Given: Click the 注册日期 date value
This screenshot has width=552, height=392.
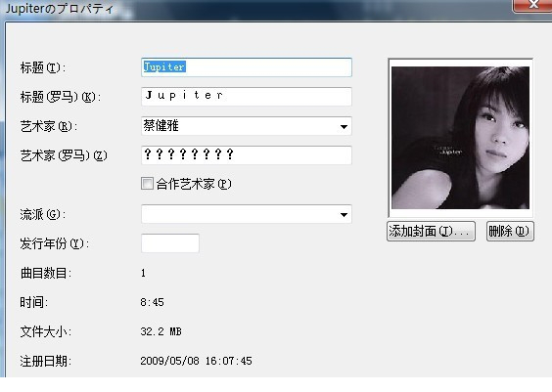Looking at the screenshot, I should 196,361.
